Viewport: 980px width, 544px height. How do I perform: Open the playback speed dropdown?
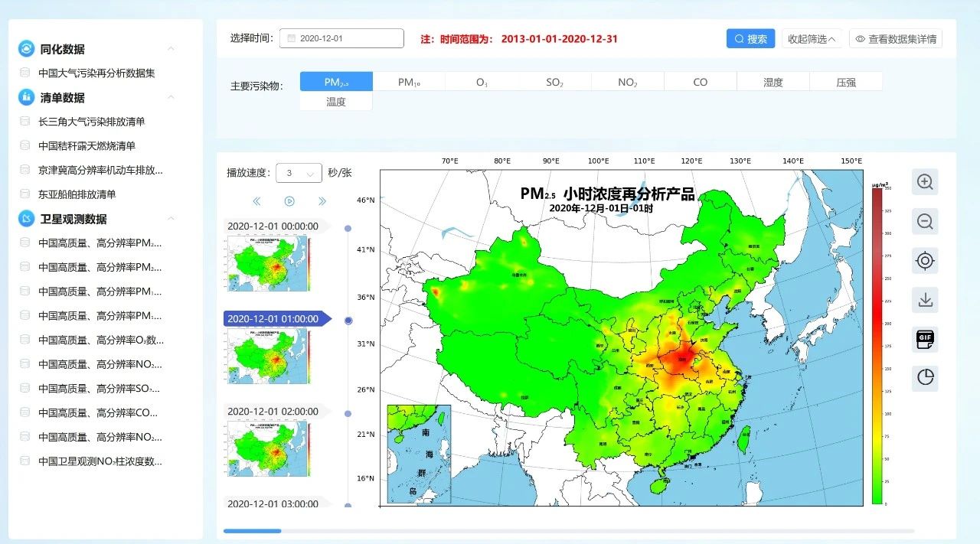[299, 173]
